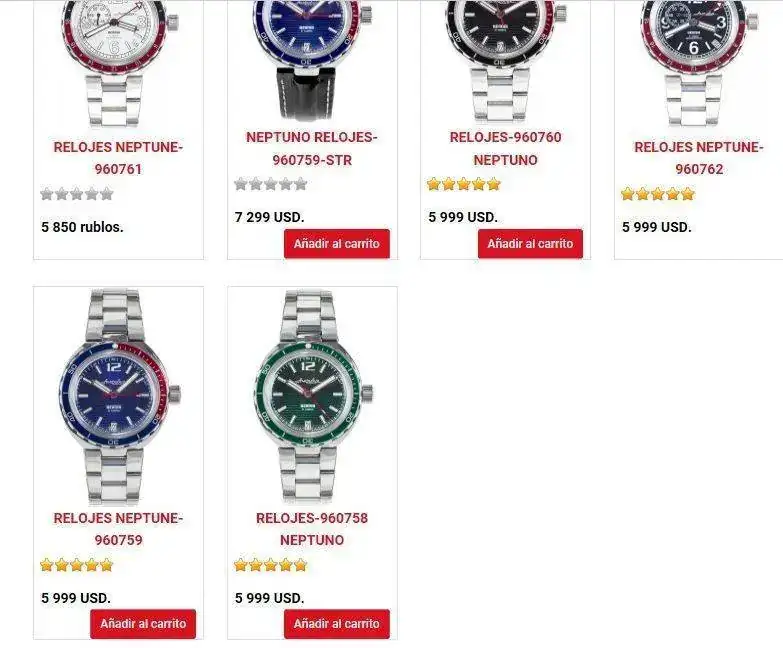Add Neptuno Relojes-960759-STR to the cart
783x648 pixels.
point(337,244)
